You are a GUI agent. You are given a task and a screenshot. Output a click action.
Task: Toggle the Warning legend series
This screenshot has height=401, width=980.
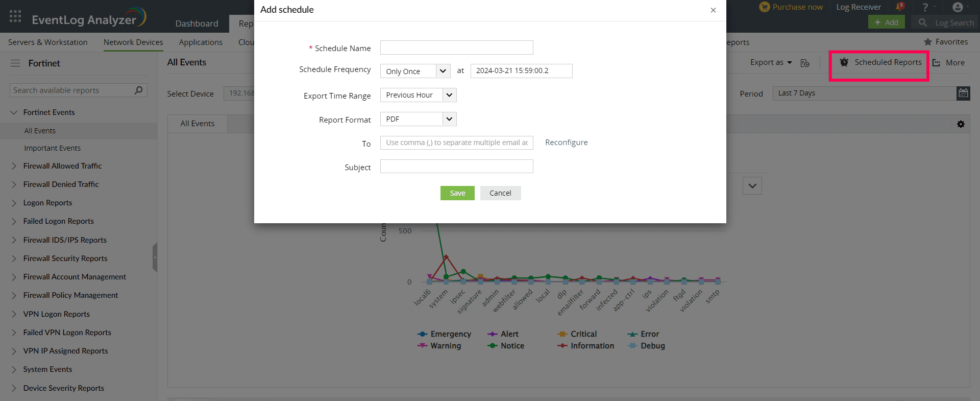pyautogui.click(x=439, y=346)
